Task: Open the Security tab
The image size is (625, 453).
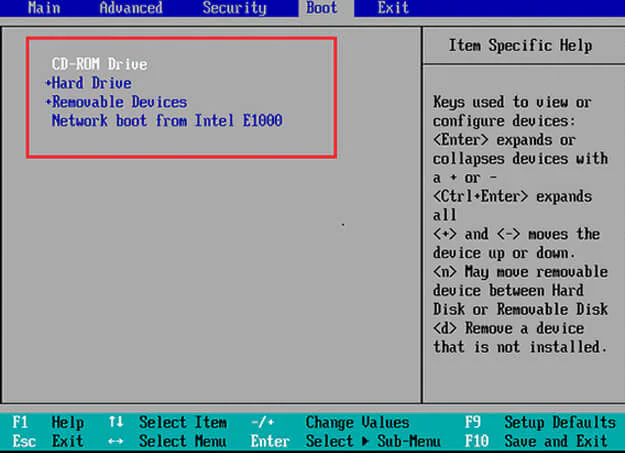Action: [234, 8]
